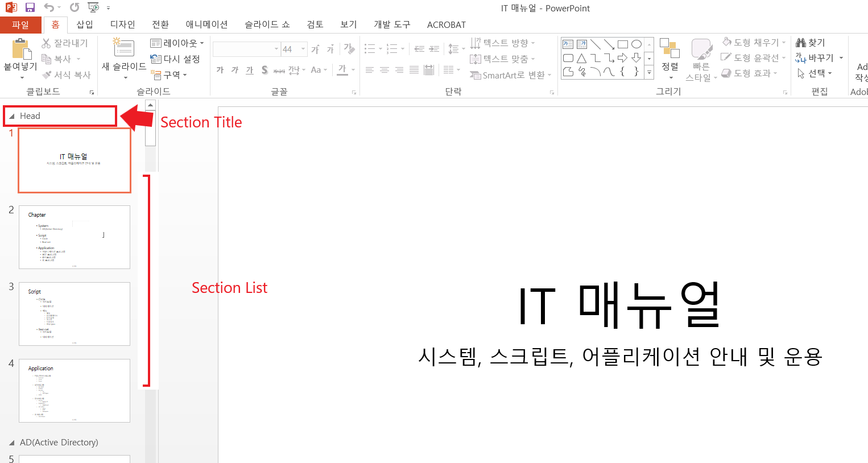
Task: Open the font size dropdown
Action: click(302, 48)
